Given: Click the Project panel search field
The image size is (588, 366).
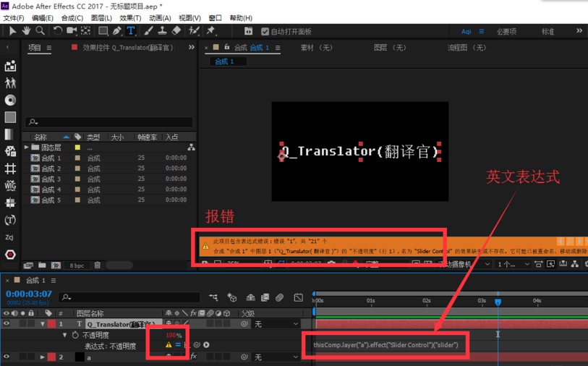Looking at the screenshot, I should pyautogui.click(x=108, y=122).
